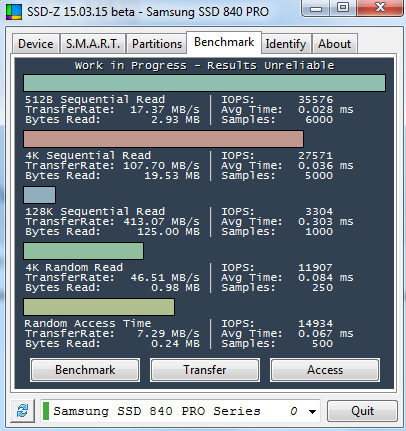Click the SSD-Z app icon in title bar
Screen dimensions: 406x431
[x=14, y=12]
